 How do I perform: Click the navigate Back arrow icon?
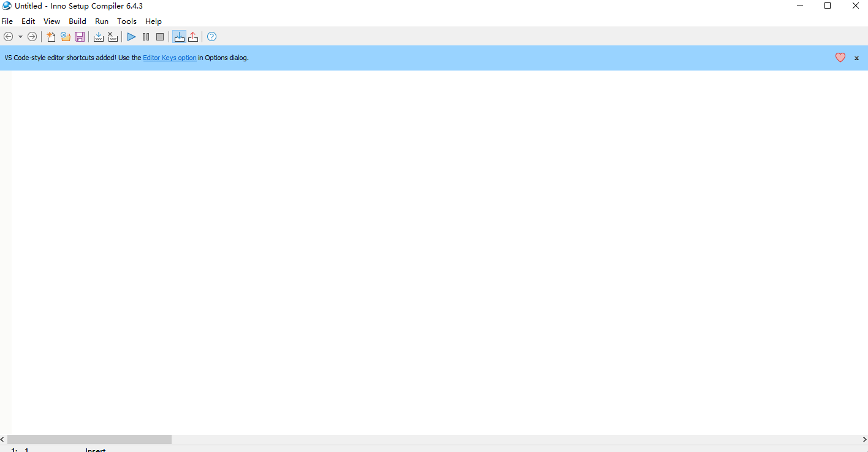coord(8,37)
